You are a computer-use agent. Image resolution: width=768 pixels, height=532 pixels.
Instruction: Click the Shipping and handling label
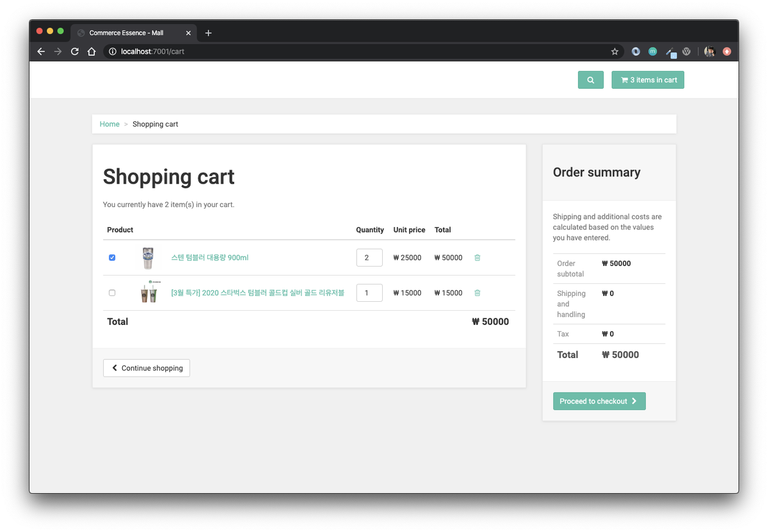click(572, 304)
